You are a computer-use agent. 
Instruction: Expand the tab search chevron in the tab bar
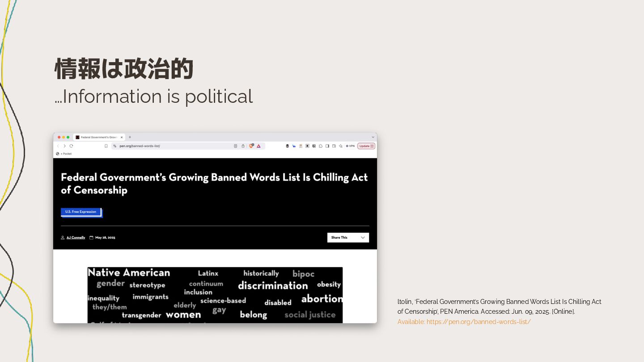pyautogui.click(x=373, y=137)
